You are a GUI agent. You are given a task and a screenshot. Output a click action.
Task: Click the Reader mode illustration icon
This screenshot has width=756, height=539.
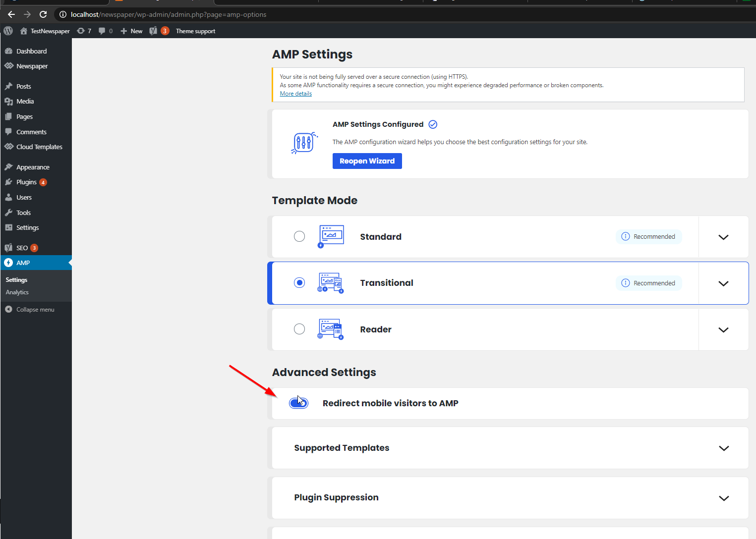click(x=331, y=329)
